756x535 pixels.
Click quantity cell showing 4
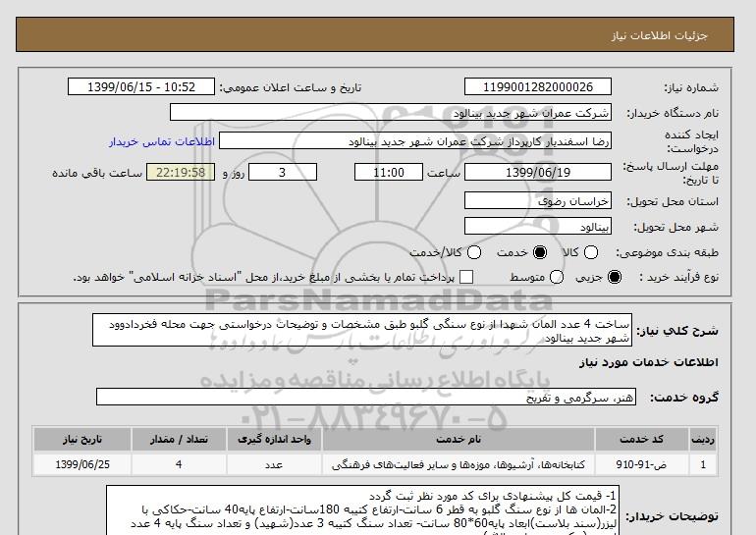179,464
